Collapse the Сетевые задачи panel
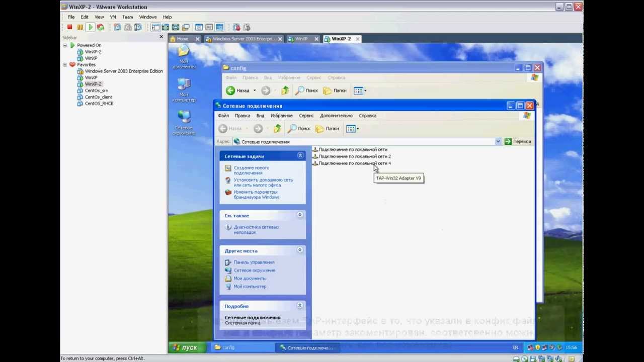The image size is (644, 362). click(300, 156)
